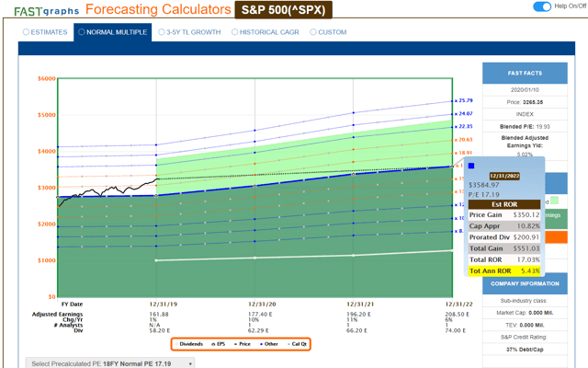This screenshot has height=368, width=588.
Task: Click the Price 3265.35 fact row
Action: pos(525,102)
